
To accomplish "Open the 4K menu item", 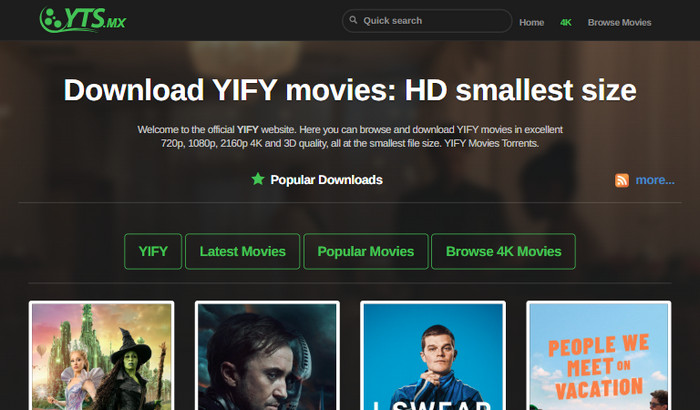I will pos(566,22).
